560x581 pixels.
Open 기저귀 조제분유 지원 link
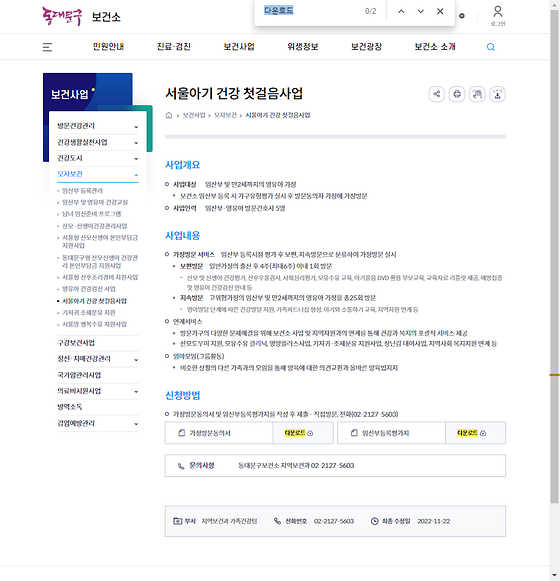(89, 313)
